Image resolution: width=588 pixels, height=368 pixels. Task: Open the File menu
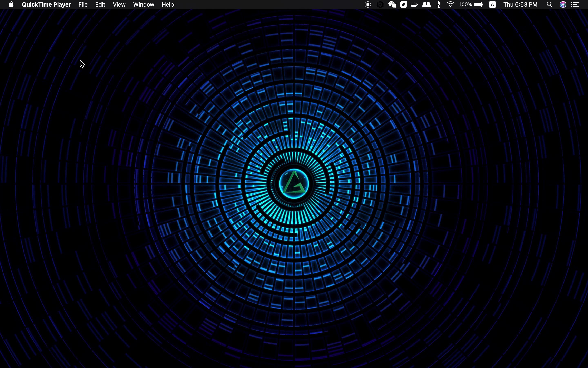pyautogui.click(x=83, y=4)
